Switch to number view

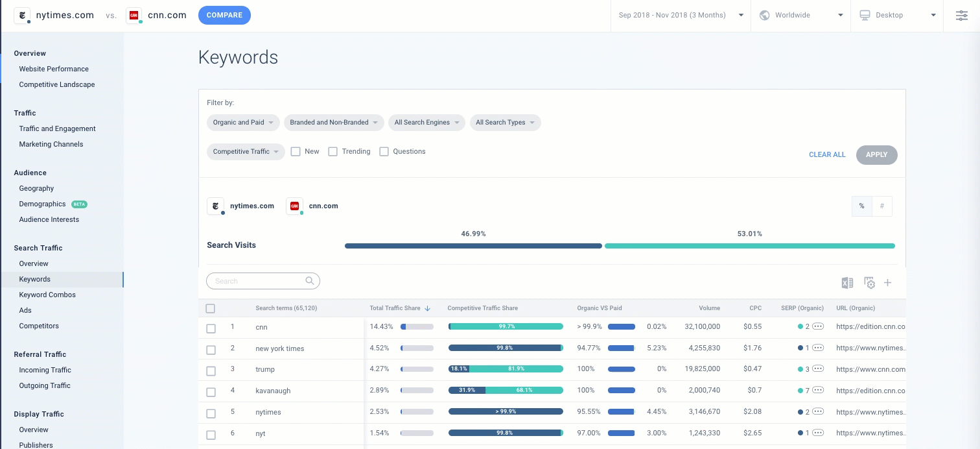[882, 206]
